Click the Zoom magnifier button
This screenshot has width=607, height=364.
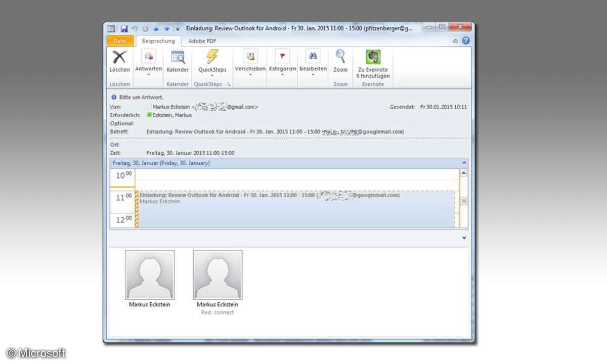click(340, 61)
